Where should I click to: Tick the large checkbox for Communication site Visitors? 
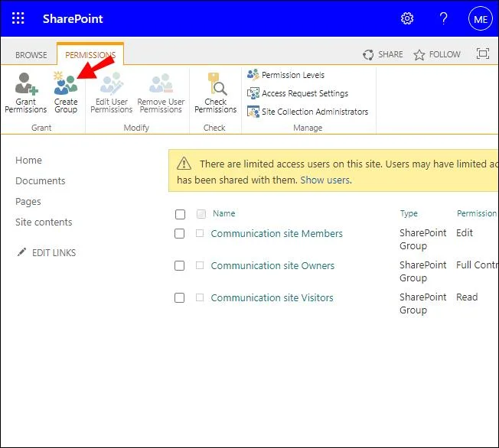[x=180, y=298]
